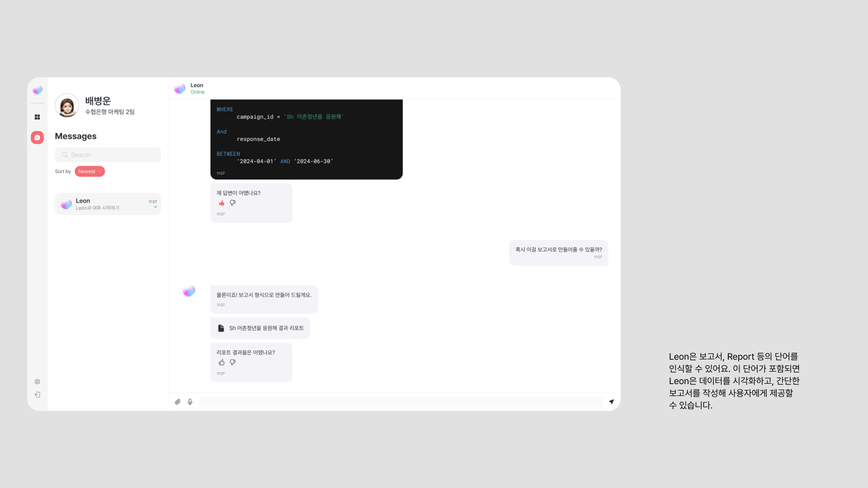Viewport: 868px width, 488px height.
Task: Toggle thumbs down under 리포트 결과물은 어땠나요?
Action: [x=232, y=362]
